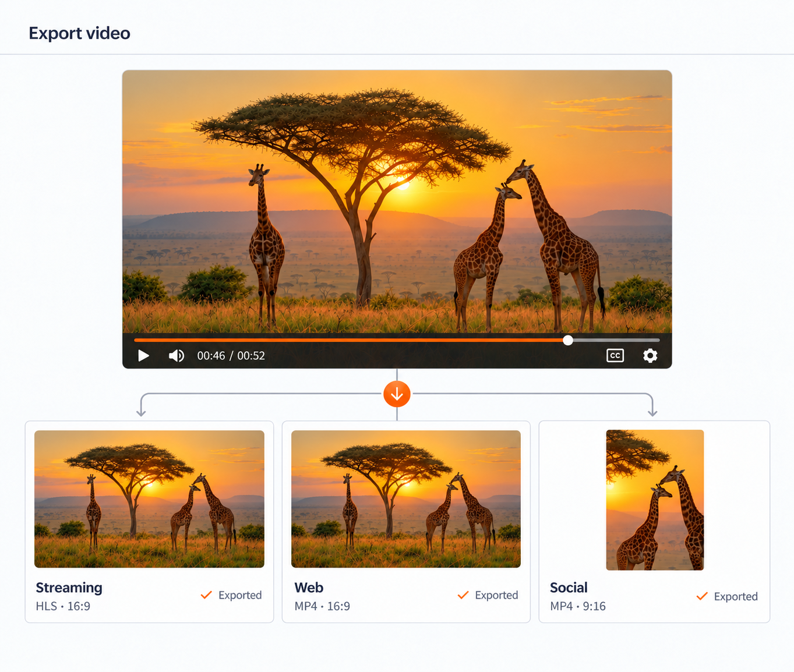Click the Exported checkmark on Web card
The width and height of the screenshot is (794, 672).
(463, 595)
